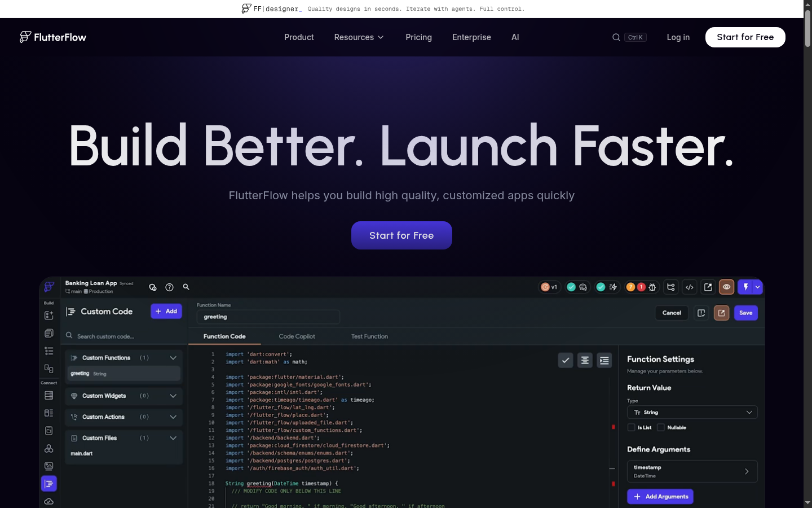
Task: Enable the Is List checkbox
Action: 632,427
